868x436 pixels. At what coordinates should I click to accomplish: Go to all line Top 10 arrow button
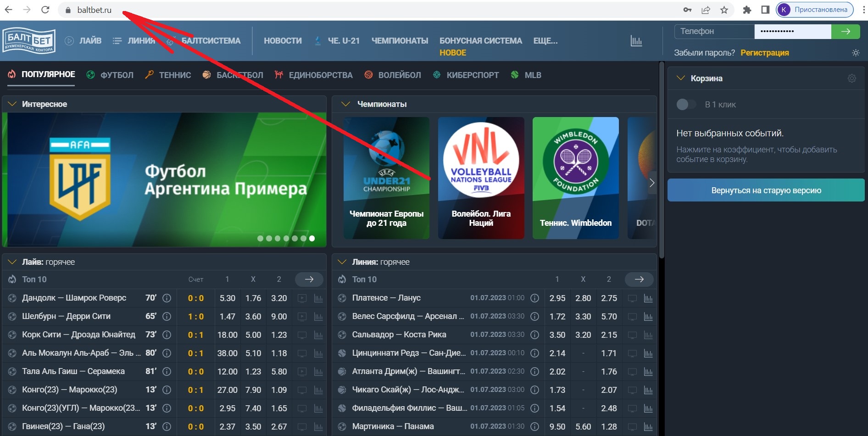click(639, 279)
